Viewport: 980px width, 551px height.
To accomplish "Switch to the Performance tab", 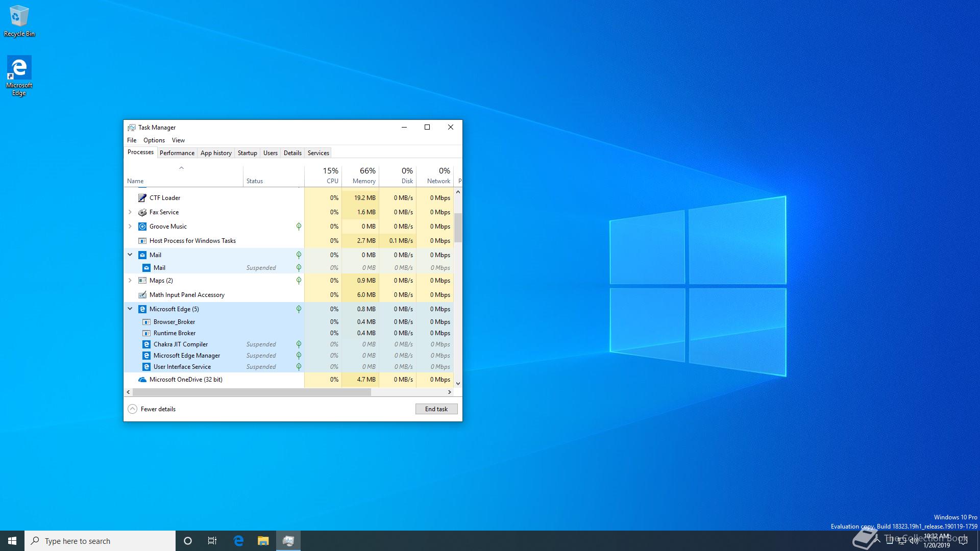I will coord(177,153).
